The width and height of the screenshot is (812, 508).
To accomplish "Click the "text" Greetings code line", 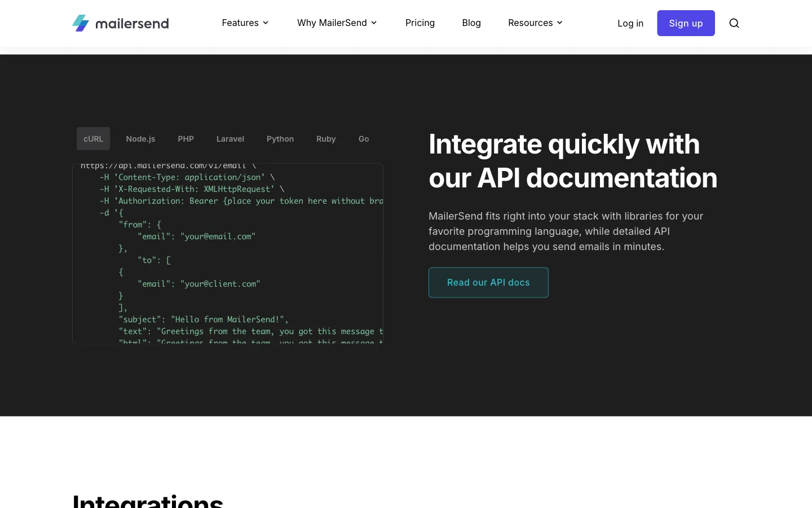I will (251, 331).
